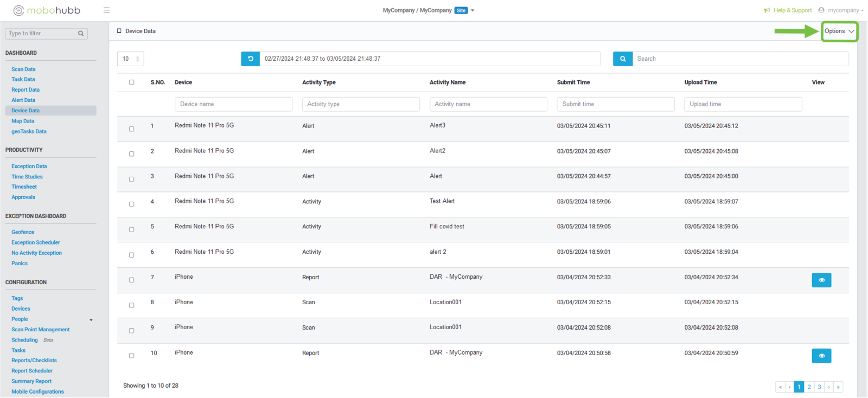Image resolution: width=868 pixels, height=398 pixels.
Task: Go to page 2 of results
Action: click(x=809, y=387)
